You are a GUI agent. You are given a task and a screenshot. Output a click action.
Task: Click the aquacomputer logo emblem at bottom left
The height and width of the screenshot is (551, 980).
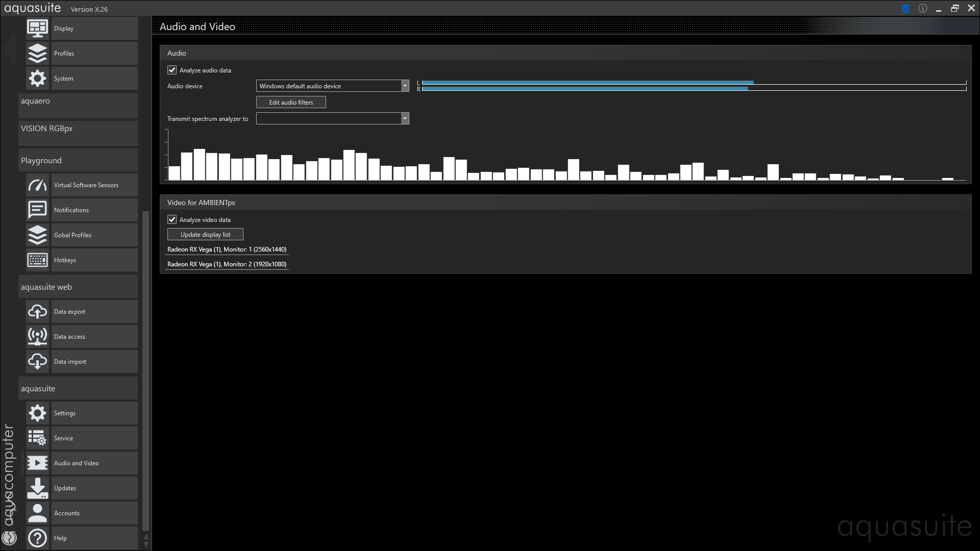(x=9, y=538)
